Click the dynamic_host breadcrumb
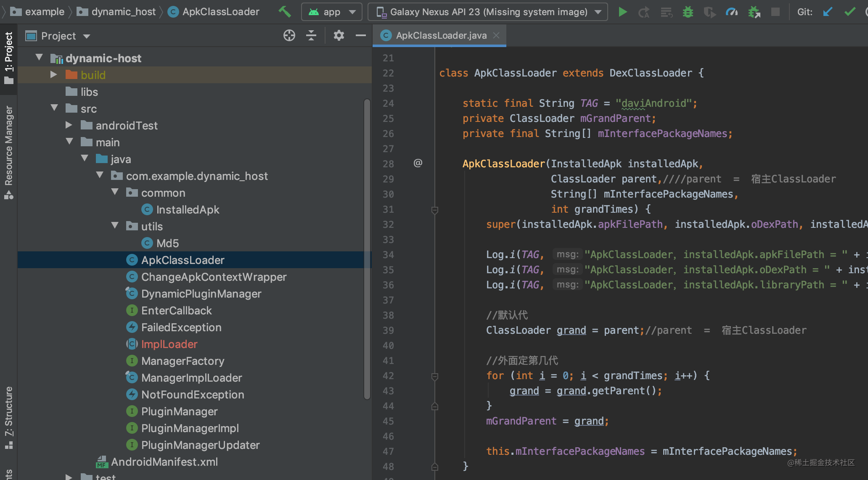Viewport: 868px width, 480px height. coord(116,12)
